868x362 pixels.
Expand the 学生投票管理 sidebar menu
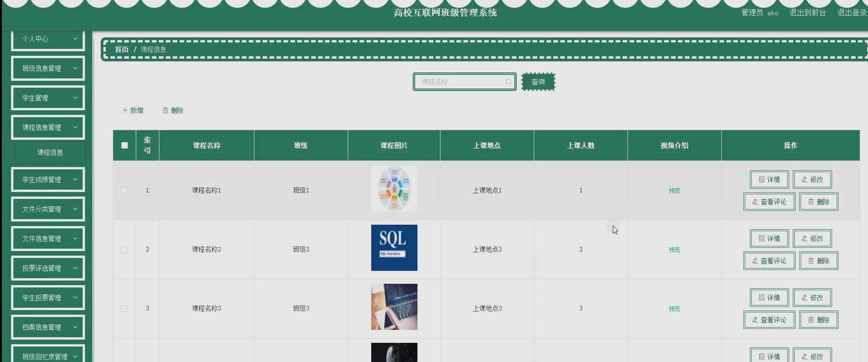(48, 298)
